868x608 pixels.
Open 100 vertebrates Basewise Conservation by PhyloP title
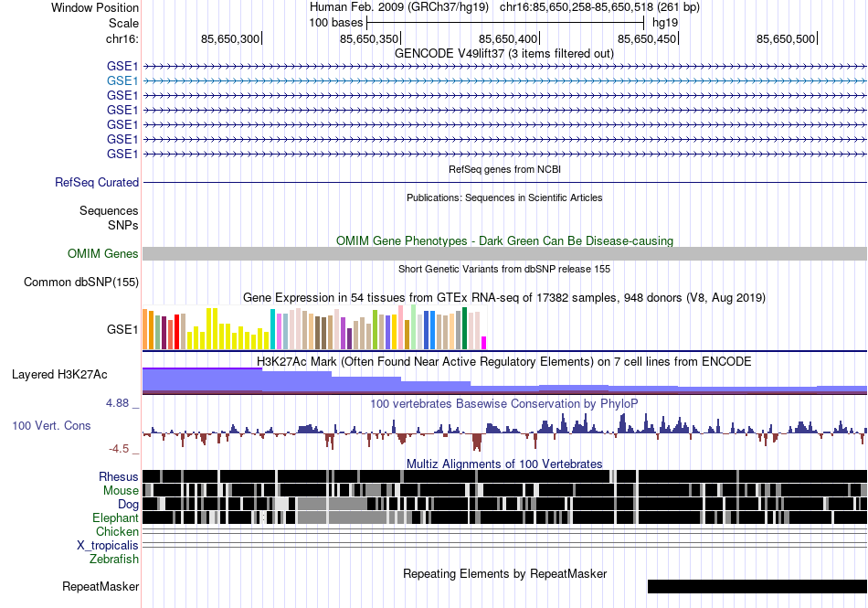pyautogui.click(x=504, y=404)
